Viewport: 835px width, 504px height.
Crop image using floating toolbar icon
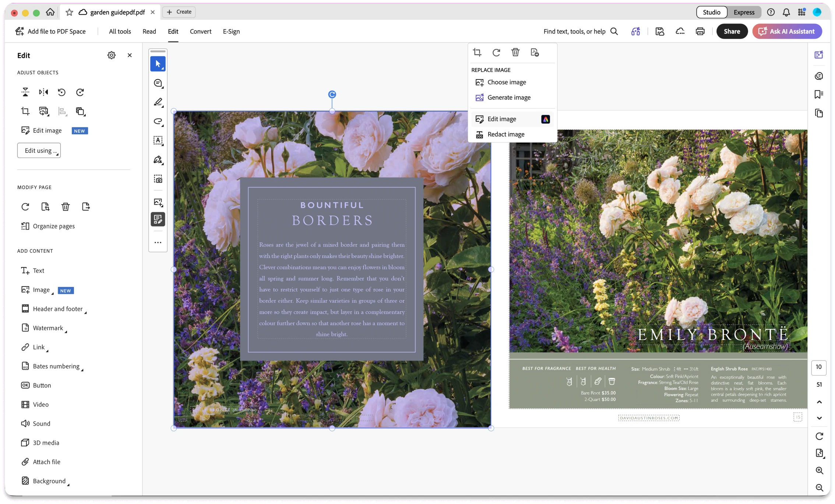tap(477, 52)
